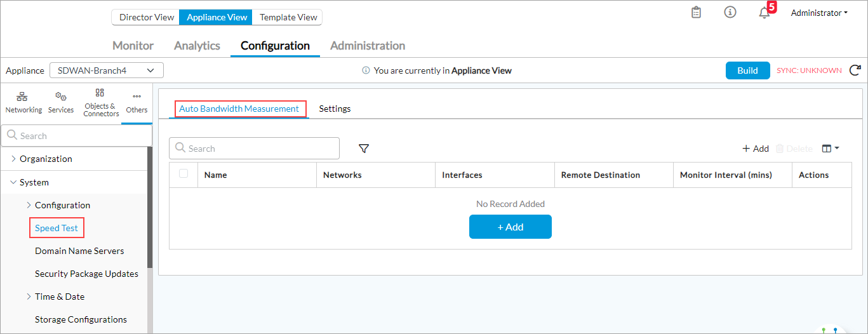
Task: Click the table search input field
Action: [x=254, y=149]
